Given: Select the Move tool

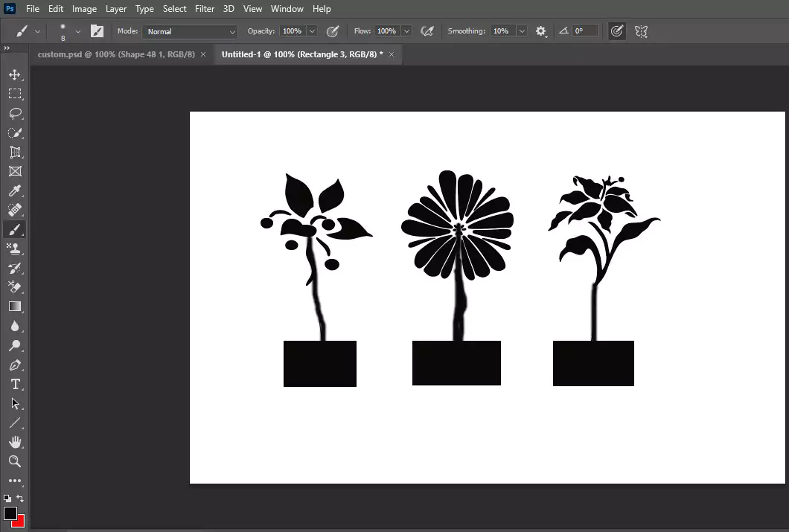Looking at the screenshot, I should pos(15,74).
